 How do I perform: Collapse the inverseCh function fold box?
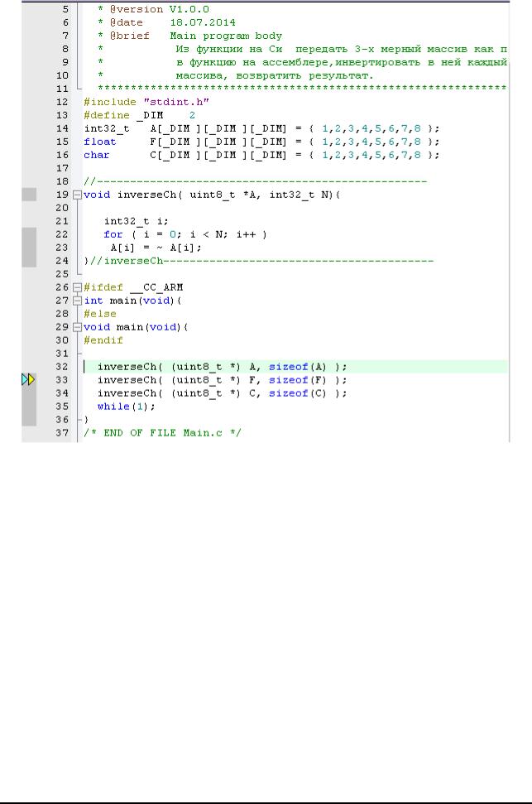point(77,195)
